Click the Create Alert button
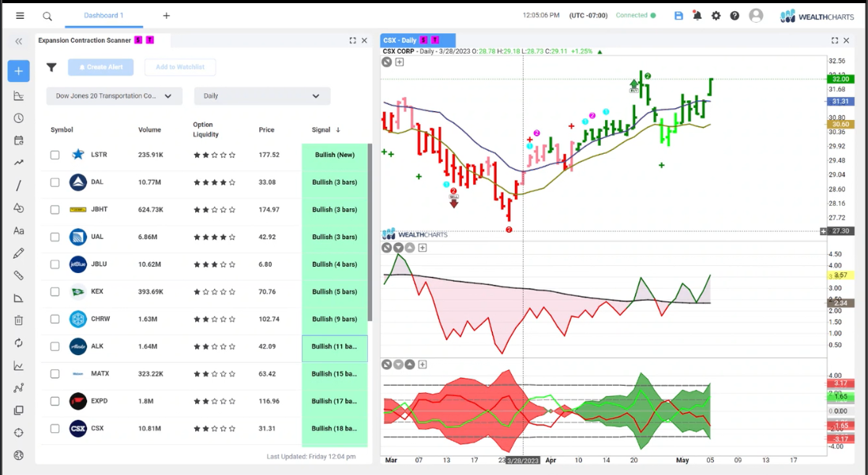Viewport: 868px width, 475px height. point(101,67)
